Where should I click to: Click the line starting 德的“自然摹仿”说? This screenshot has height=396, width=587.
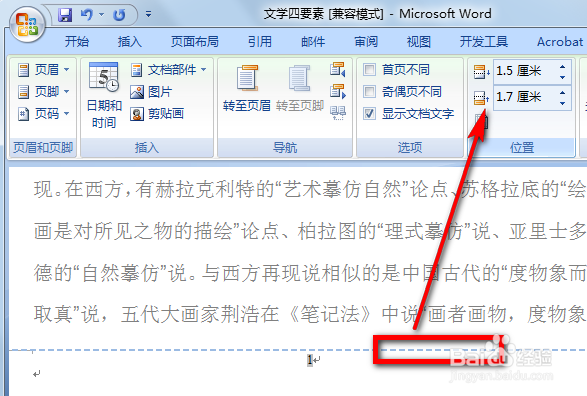[310, 272]
